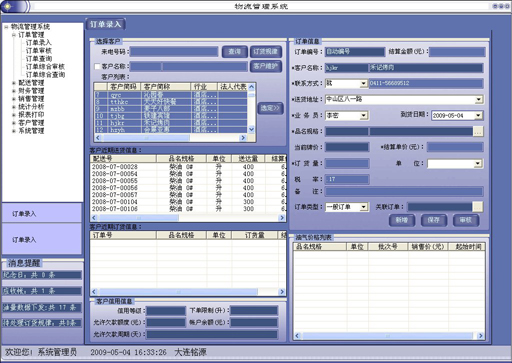
Task: Click the 税率 field showing .17
Action: click(x=347, y=179)
